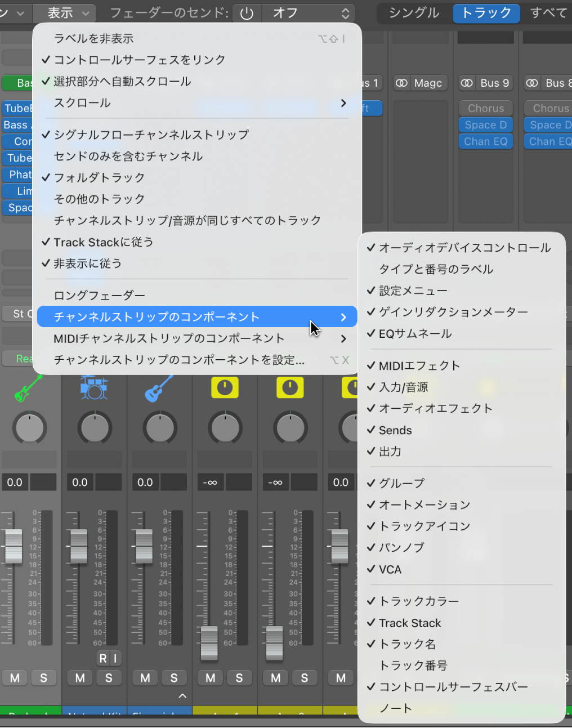Solo the fourth channel strip
572x728 pixels.
[239, 678]
